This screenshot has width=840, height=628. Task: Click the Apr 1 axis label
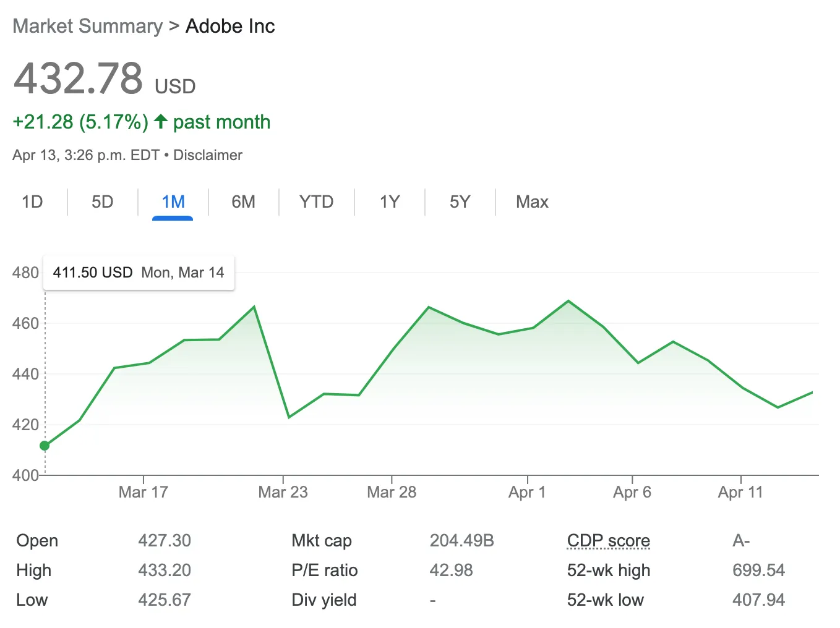click(527, 492)
